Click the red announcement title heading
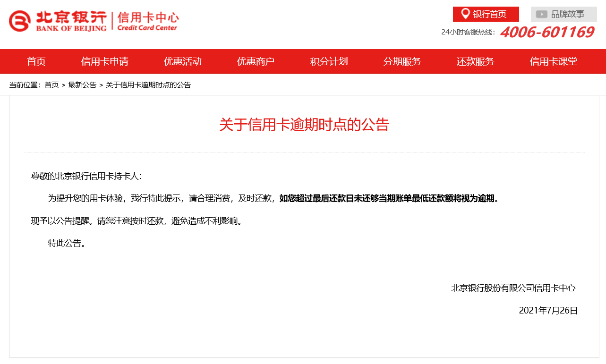Image resolution: width=606 pixels, height=364 pixels. [304, 125]
